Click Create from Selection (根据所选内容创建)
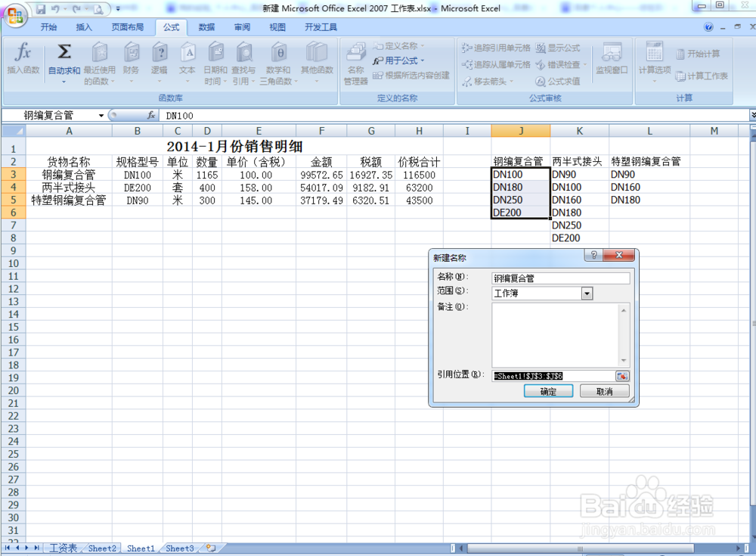The height and width of the screenshot is (556, 756). [x=411, y=76]
